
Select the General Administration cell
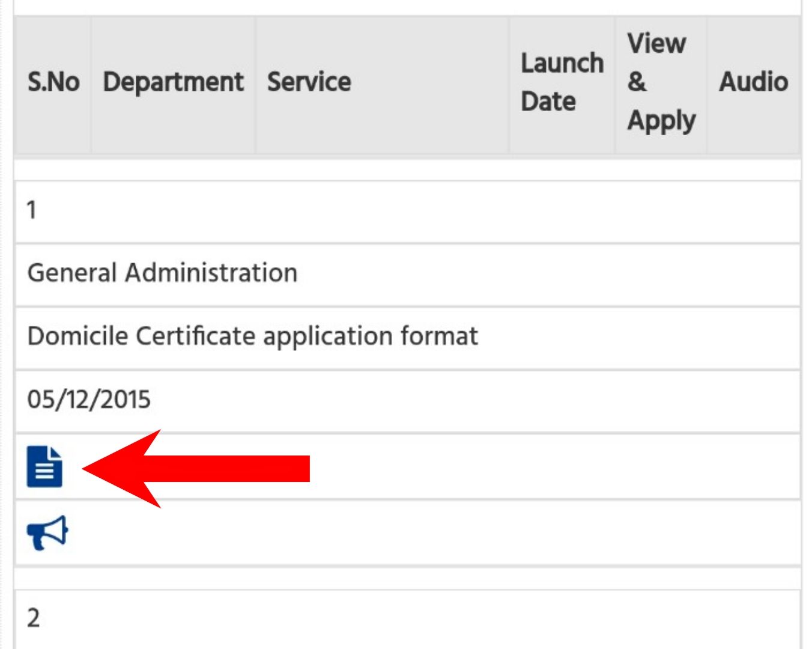[408, 275]
